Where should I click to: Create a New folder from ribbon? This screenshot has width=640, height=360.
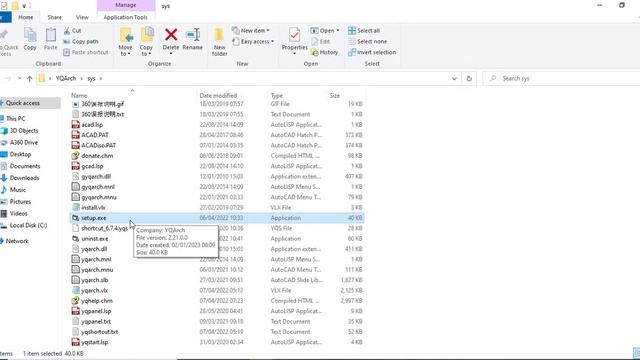click(219, 42)
